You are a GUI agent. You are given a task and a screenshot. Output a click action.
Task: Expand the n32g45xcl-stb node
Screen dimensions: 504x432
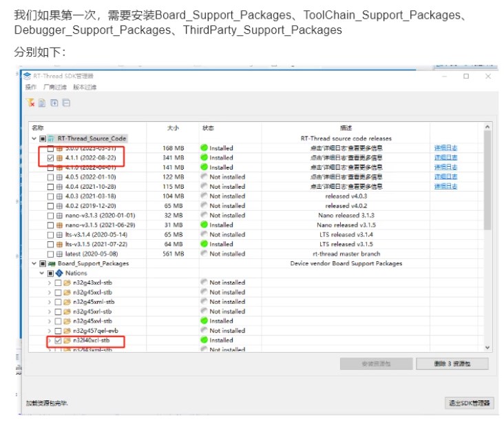(x=50, y=293)
